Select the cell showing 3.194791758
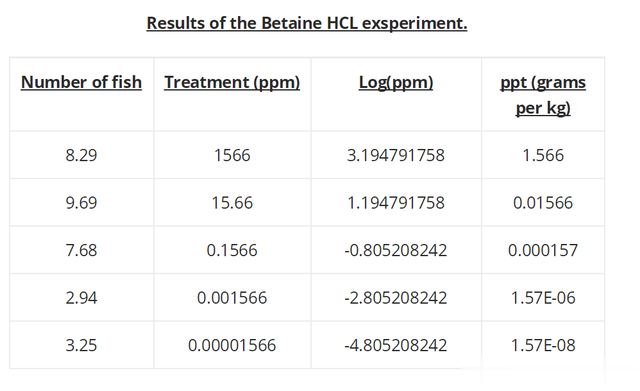The width and height of the screenshot is (640, 391). pos(396,155)
